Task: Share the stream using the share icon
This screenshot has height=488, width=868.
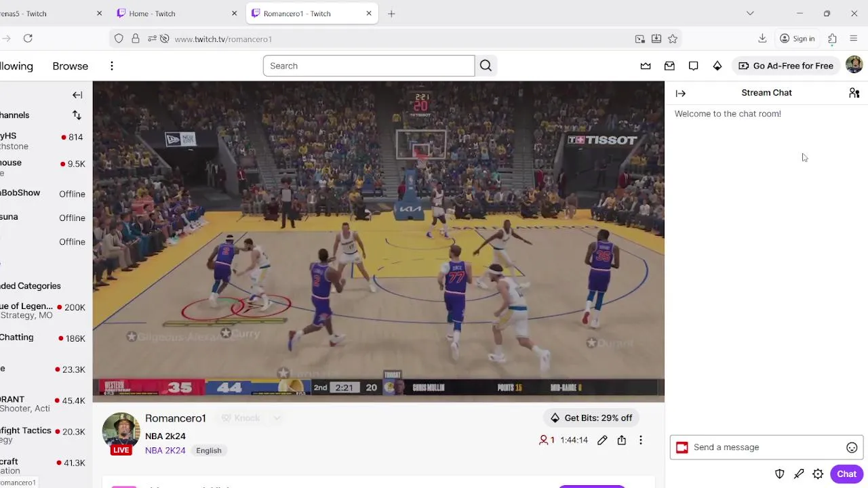Action: [621, 441]
